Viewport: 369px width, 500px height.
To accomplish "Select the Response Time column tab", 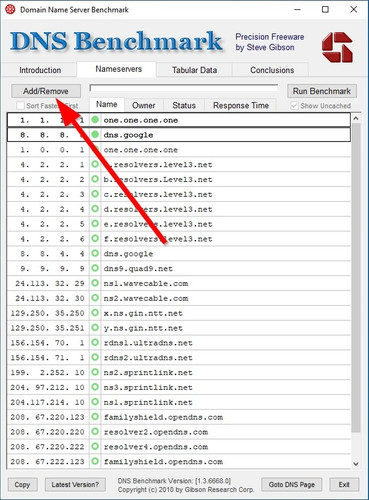I will pos(241,105).
